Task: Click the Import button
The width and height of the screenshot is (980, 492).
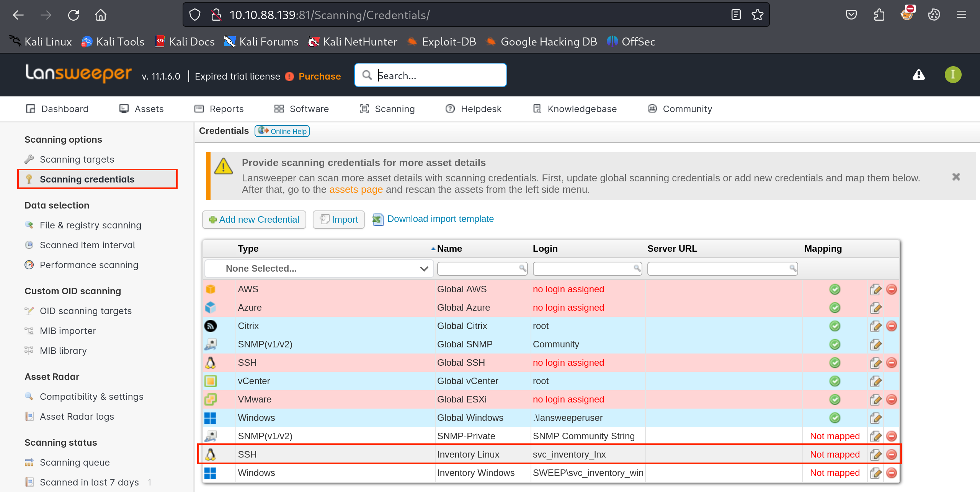Action: [339, 220]
